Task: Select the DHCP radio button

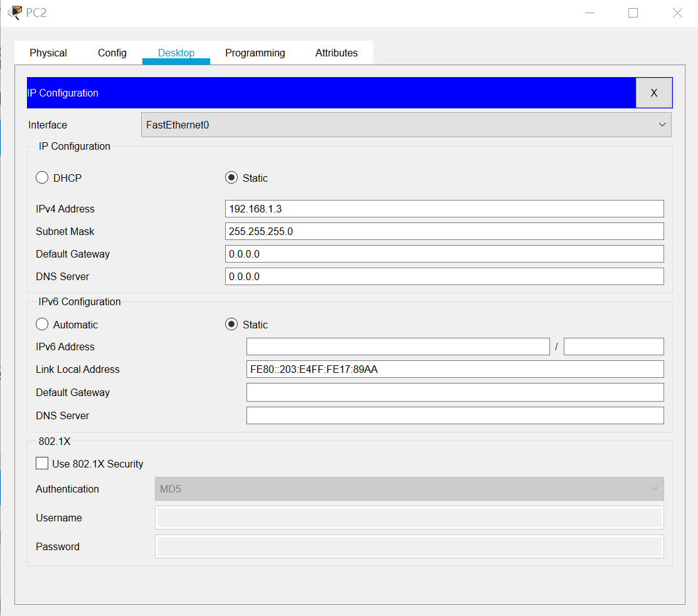Action: click(x=42, y=177)
